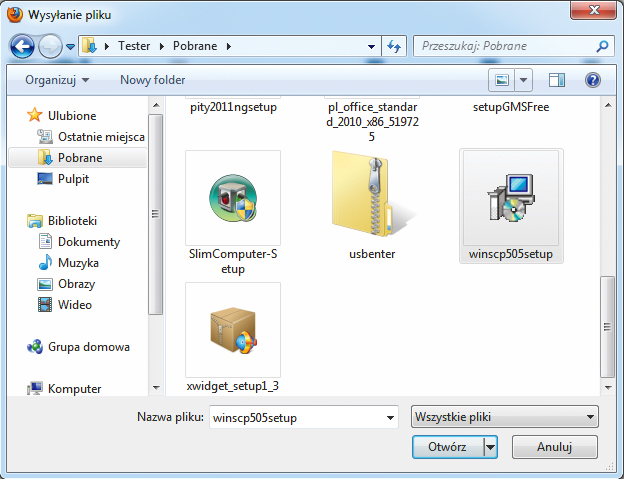The width and height of the screenshot is (624, 479).
Task: Click the Otwórz button
Action: click(447, 447)
